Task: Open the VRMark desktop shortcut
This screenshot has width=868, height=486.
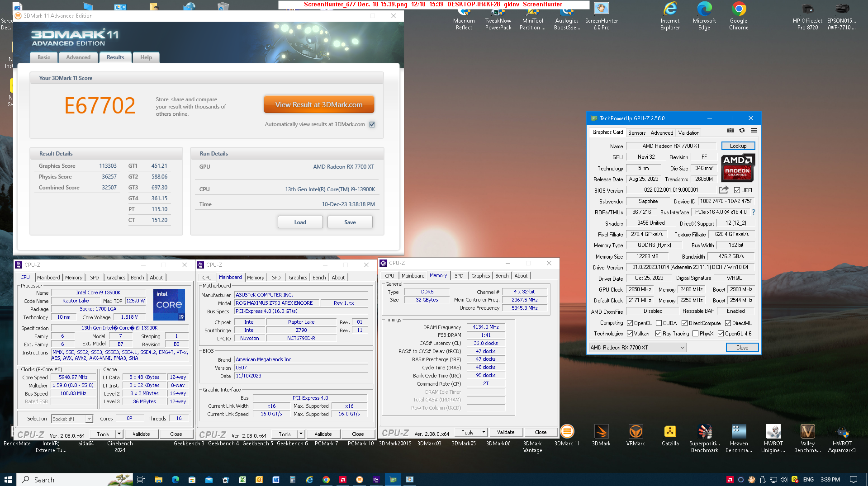Action: click(x=636, y=435)
